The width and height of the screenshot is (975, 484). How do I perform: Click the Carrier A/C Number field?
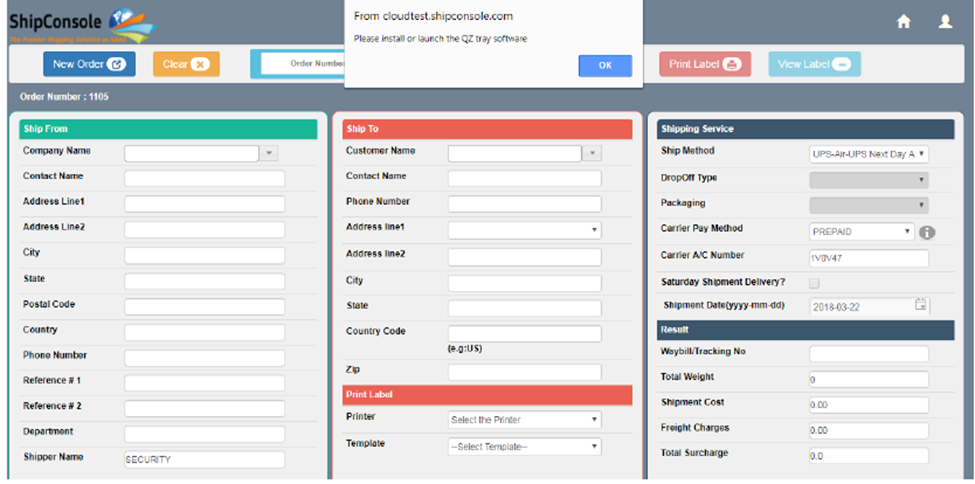(x=869, y=258)
